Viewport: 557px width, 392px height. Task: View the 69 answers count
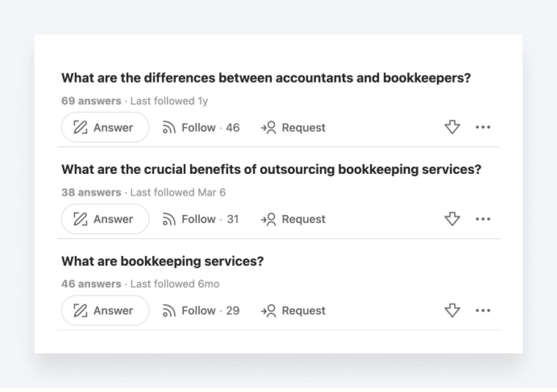coord(91,101)
